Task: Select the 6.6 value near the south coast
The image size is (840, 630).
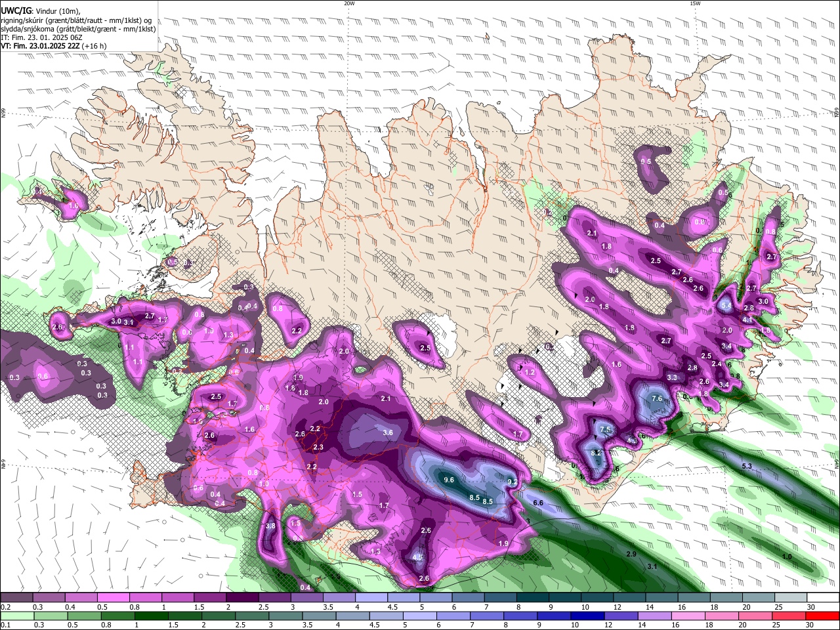Action: tap(538, 502)
